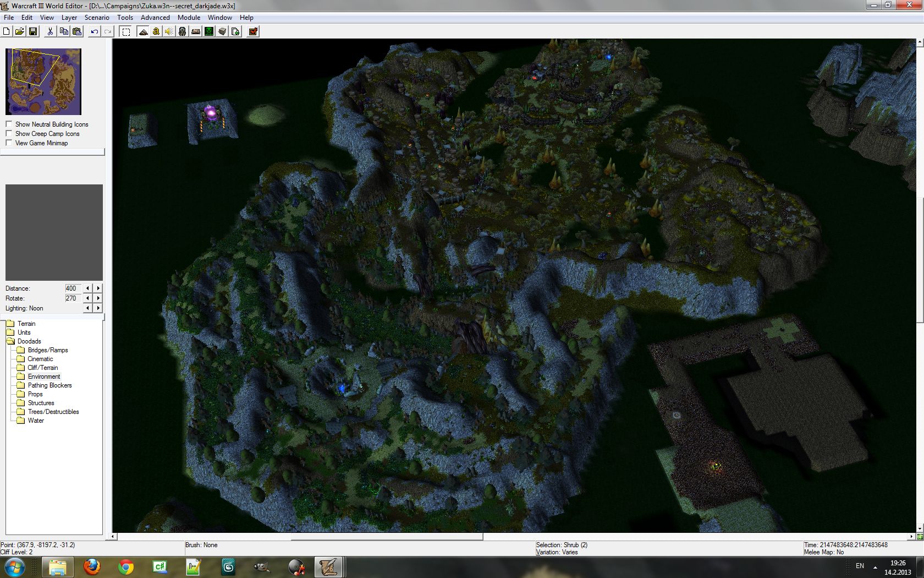Viewport: 924px width, 578px height.
Task: Open the Edit menu
Action: click(x=27, y=18)
